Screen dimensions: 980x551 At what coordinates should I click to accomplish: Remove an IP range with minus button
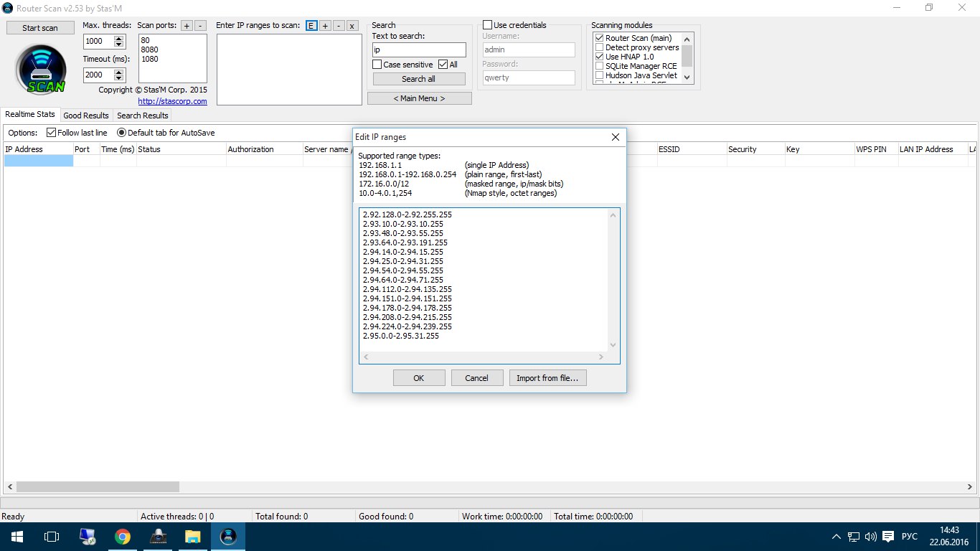tap(339, 25)
